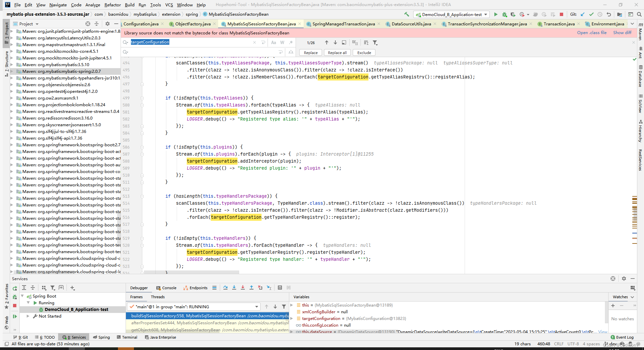Force Step Into with the red arrow
Viewport: 644px width, 350px height.
(x=243, y=288)
